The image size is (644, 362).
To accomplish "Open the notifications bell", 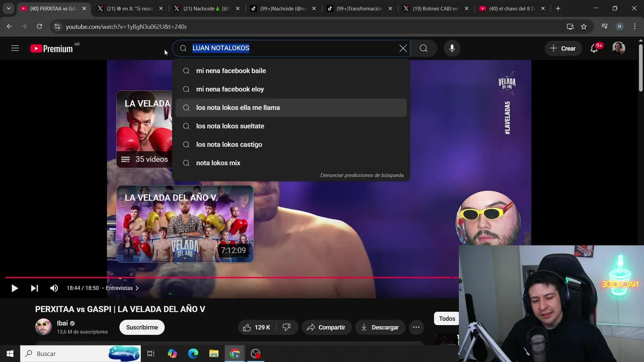I will (x=594, y=48).
